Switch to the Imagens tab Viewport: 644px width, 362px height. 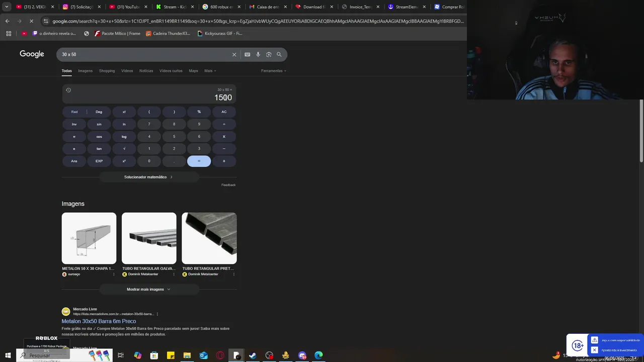click(x=85, y=71)
